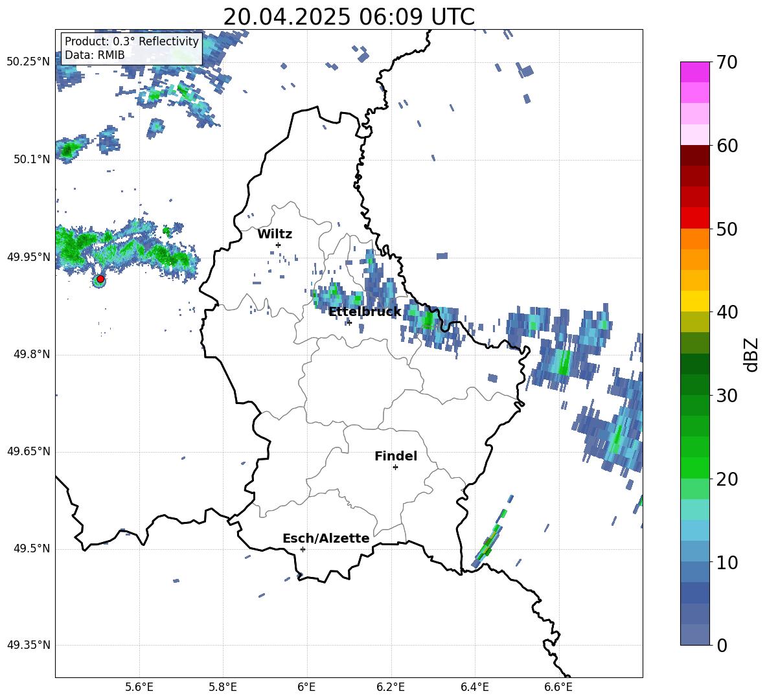Select the Findel city label
This screenshot has height=700, width=767.
396,456
